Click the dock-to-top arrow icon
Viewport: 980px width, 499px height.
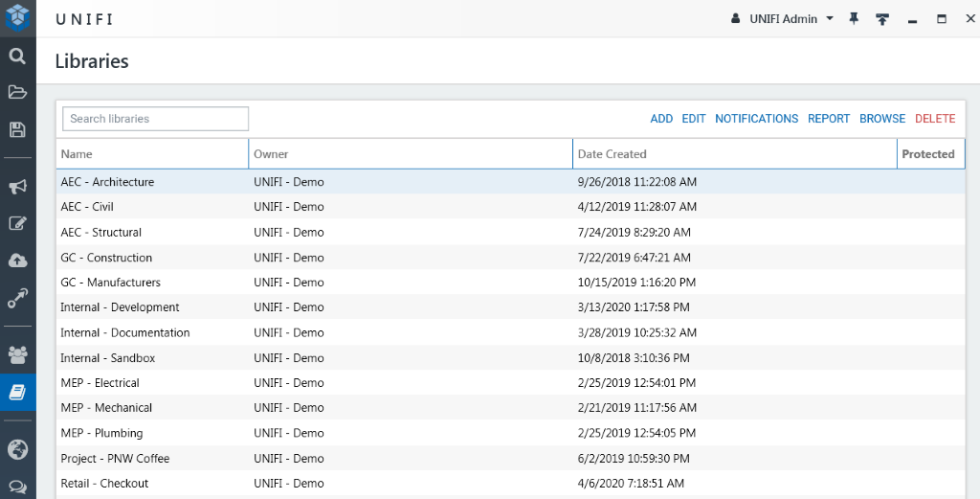tap(881, 19)
